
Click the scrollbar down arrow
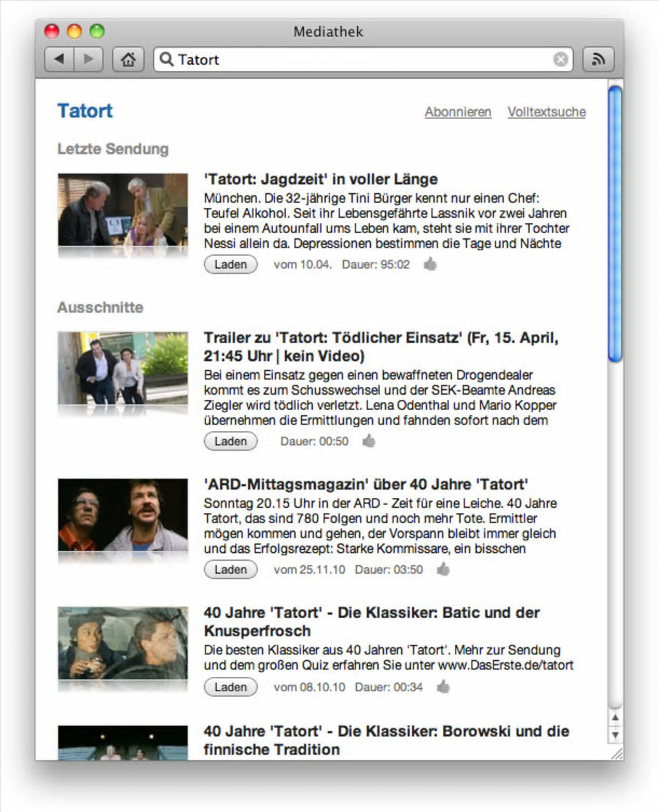point(615,735)
